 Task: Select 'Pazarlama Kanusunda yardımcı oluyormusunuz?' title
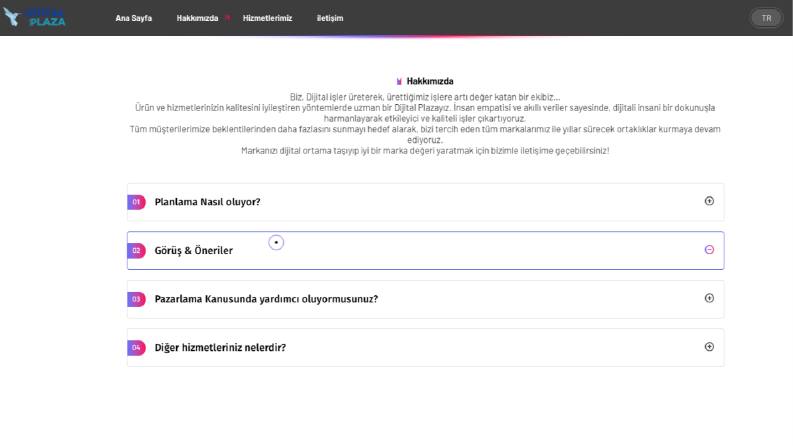tap(266, 299)
